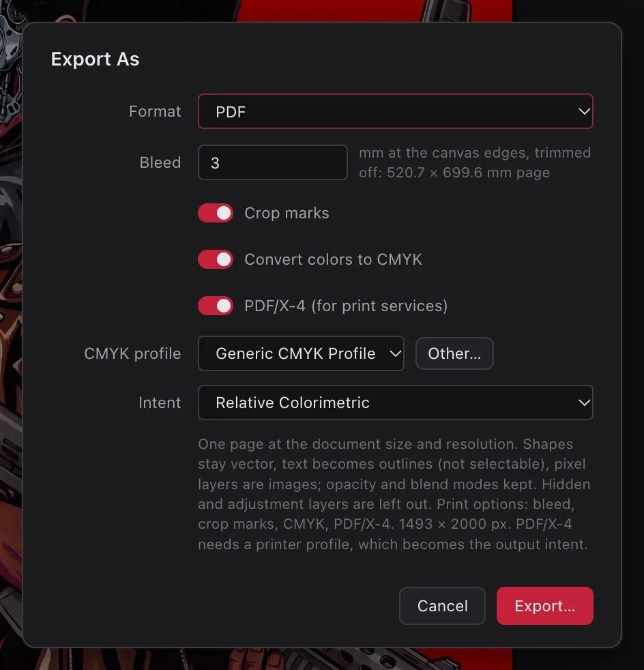Click the Bleed label
The image size is (644, 670).
point(160,162)
